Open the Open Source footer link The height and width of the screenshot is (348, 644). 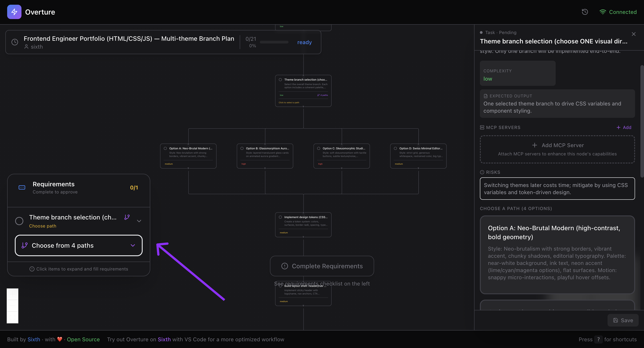[x=83, y=339]
